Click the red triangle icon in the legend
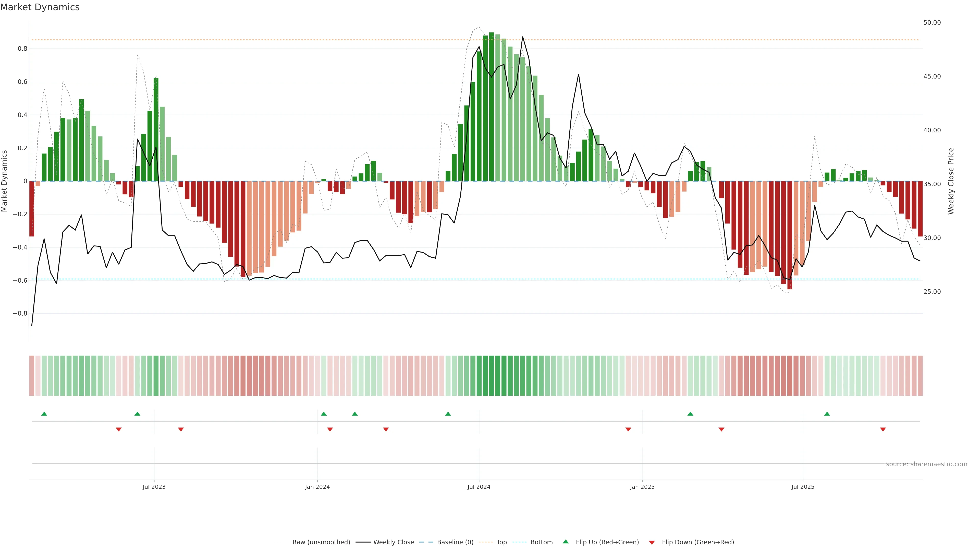 652,542
